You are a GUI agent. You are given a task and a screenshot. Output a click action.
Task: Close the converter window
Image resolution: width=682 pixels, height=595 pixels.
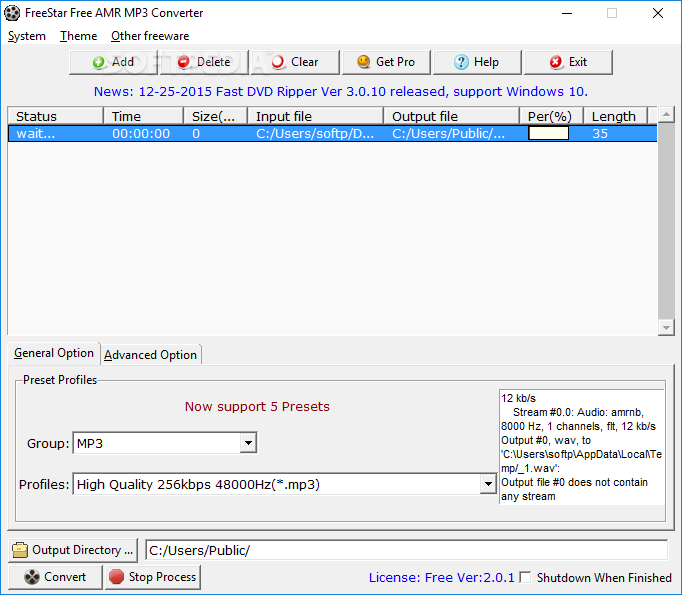(658, 13)
